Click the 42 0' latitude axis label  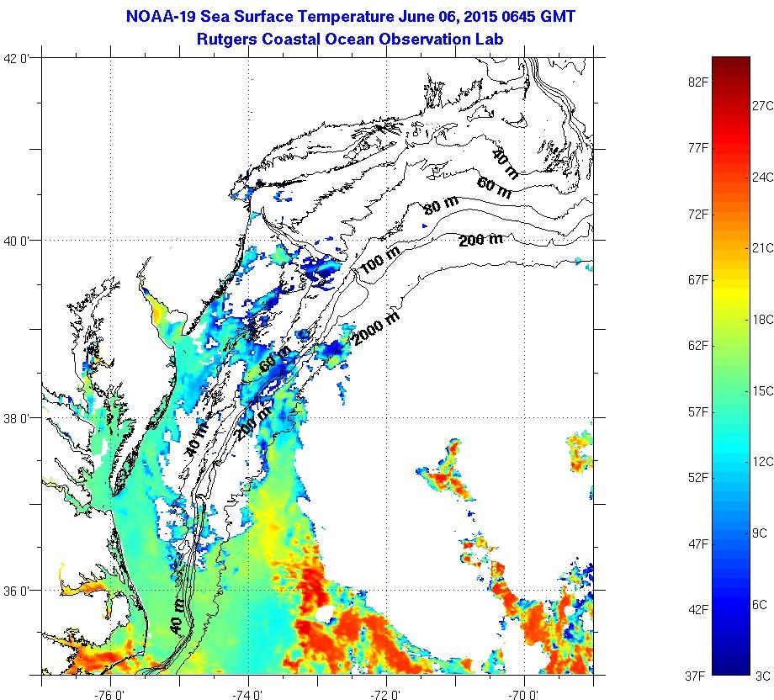17,58
